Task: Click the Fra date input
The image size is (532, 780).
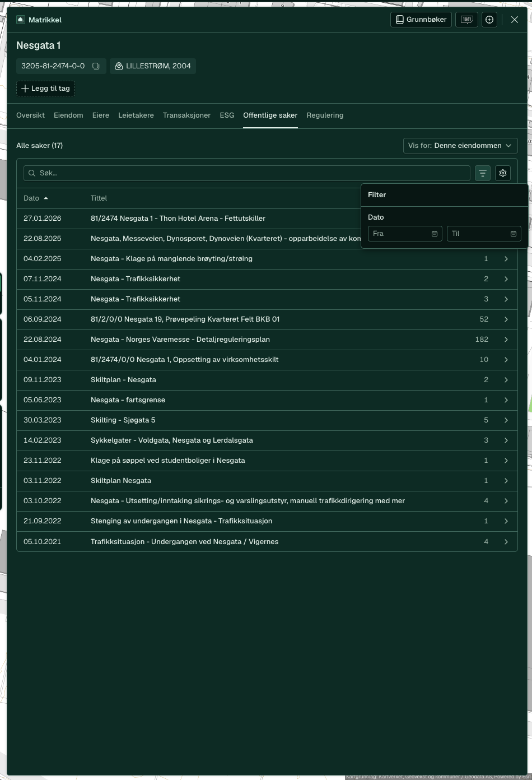Action: pos(405,234)
